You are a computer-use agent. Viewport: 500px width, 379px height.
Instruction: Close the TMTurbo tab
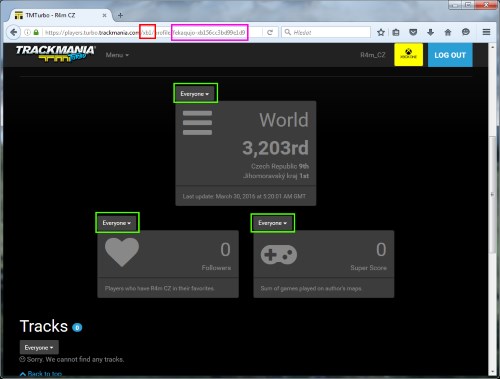coord(104,15)
